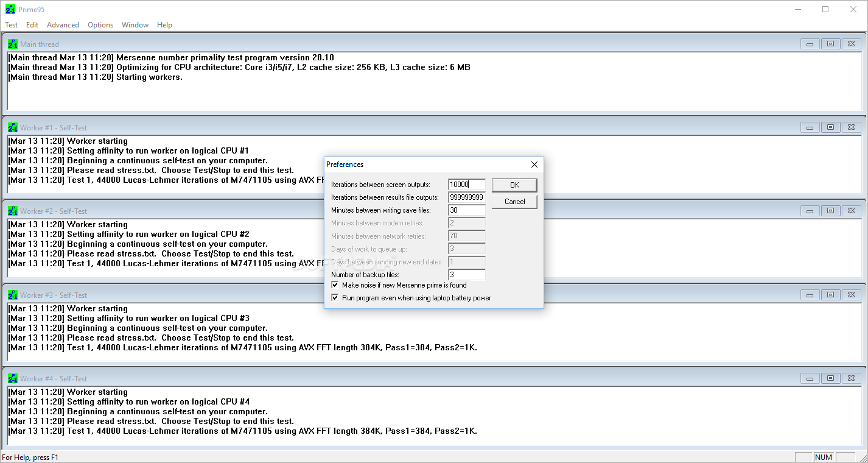The image size is (868, 463).
Task: Close the Preferences dialog with X
Action: click(x=534, y=164)
